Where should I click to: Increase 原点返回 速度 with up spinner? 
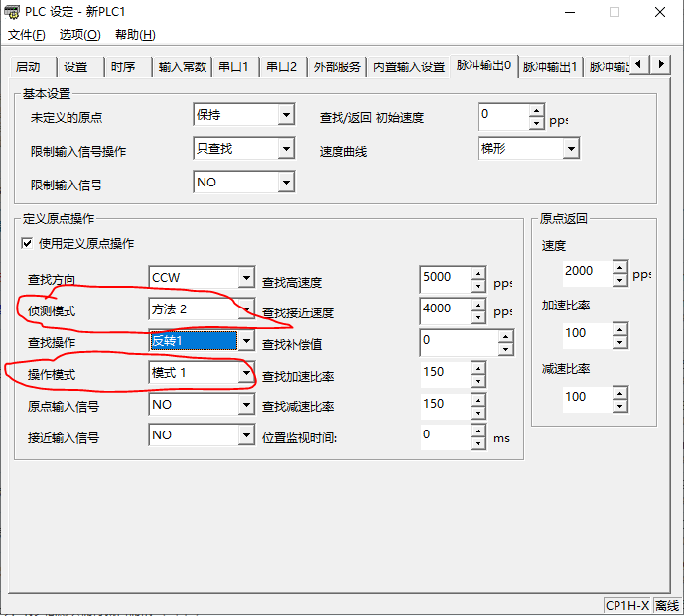(619, 266)
